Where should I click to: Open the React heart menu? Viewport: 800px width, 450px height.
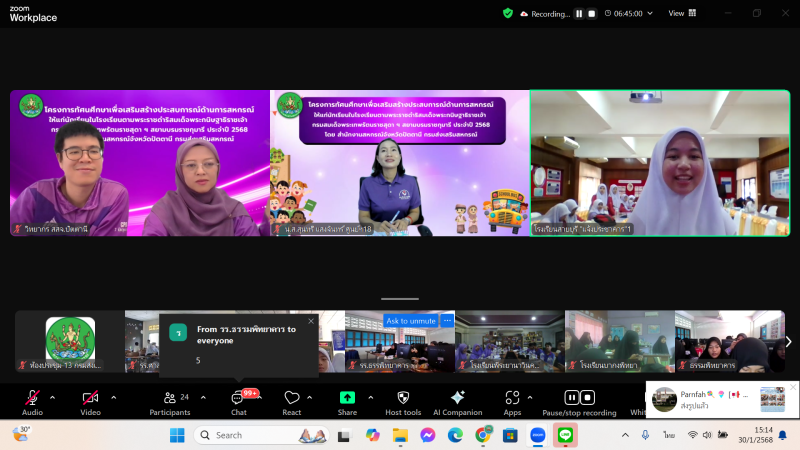pos(292,402)
